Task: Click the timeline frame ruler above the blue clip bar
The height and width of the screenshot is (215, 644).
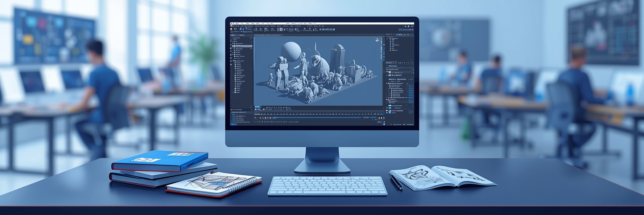Action: (319, 114)
